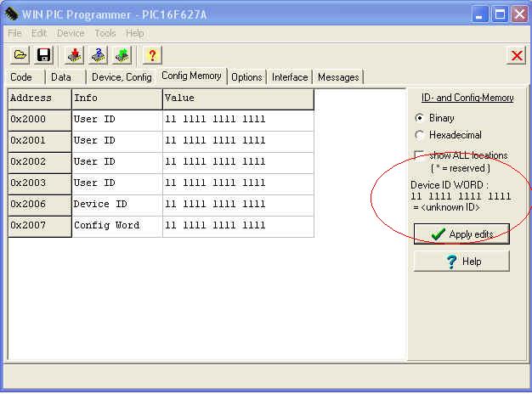Maximize the WinPic Programmer window

click(x=500, y=14)
